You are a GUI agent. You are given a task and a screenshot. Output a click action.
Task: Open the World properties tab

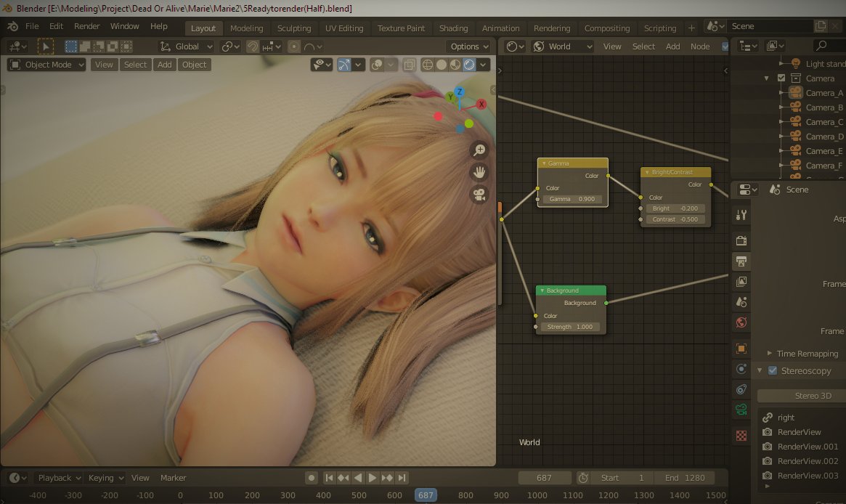pos(741,322)
